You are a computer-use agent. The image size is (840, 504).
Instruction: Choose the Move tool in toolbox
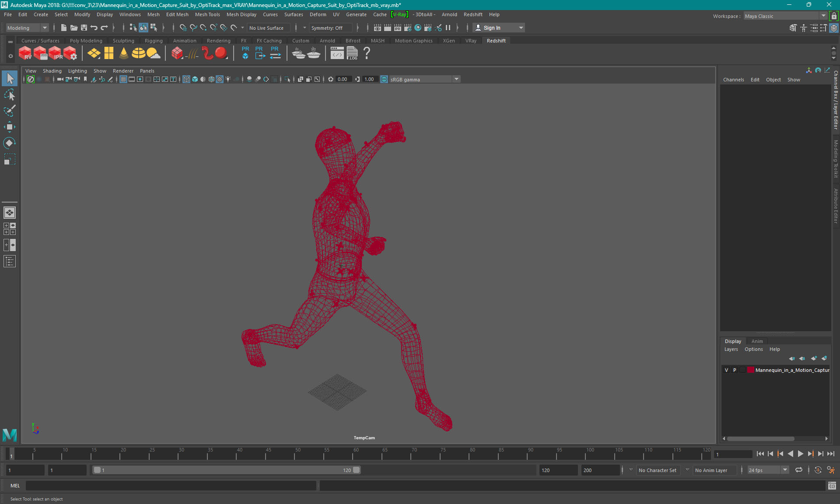point(10,127)
